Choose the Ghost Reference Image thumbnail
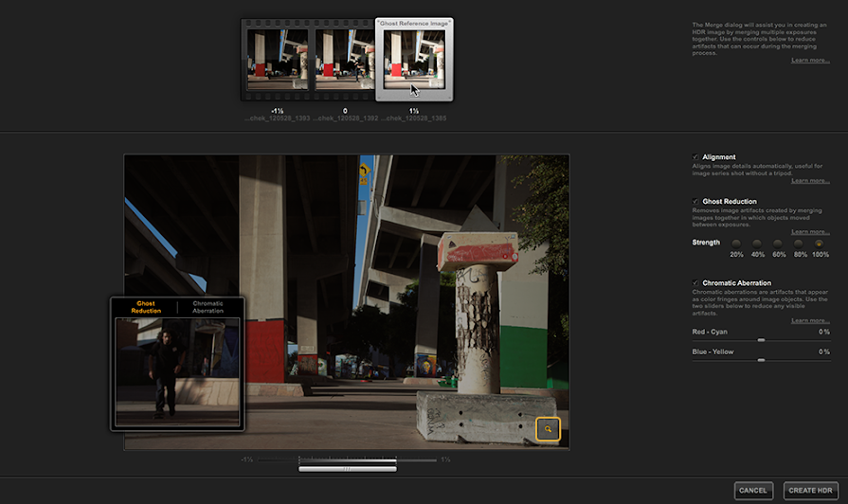This screenshot has width=848, height=504. (x=414, y=61)
